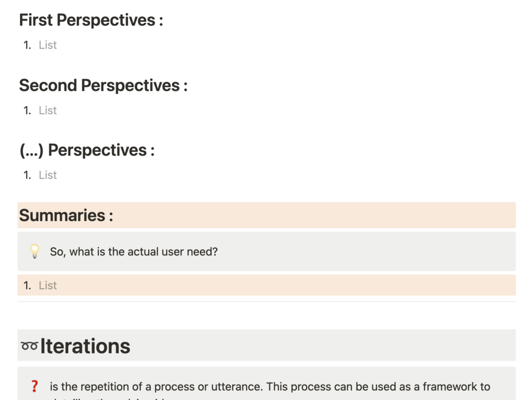Select the First Perspectives heading
The image size is (532, 400).
pyautogui.click(x=91, y=20)
